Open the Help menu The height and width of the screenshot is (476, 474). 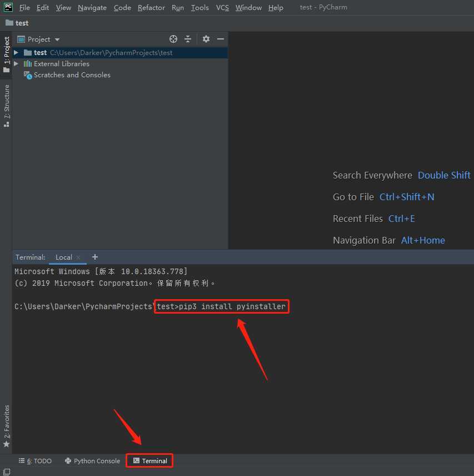point(276,8)
